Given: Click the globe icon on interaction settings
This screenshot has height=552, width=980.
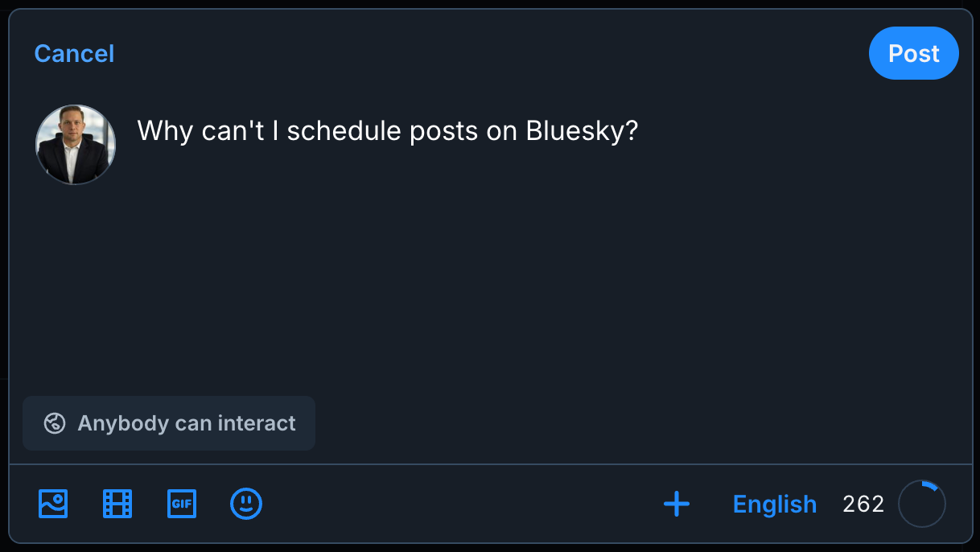Looking at the screenshot, I should (x=54, y=422).
